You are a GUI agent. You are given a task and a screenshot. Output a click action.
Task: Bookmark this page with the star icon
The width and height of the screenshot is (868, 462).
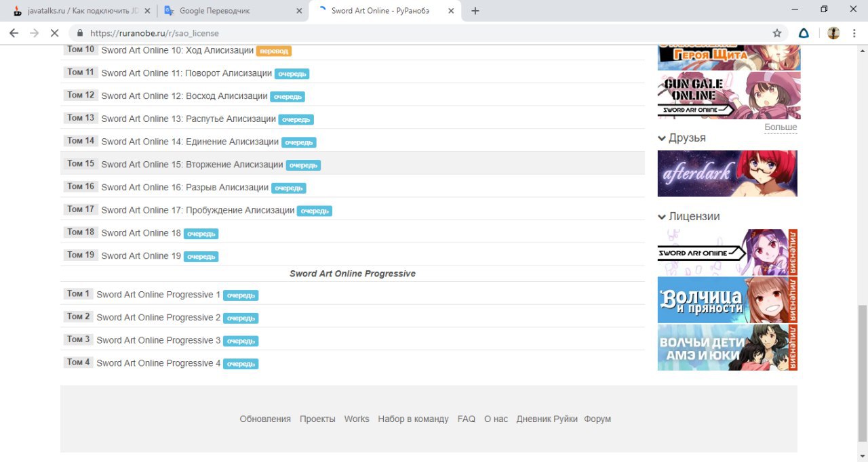click(777, 33)
